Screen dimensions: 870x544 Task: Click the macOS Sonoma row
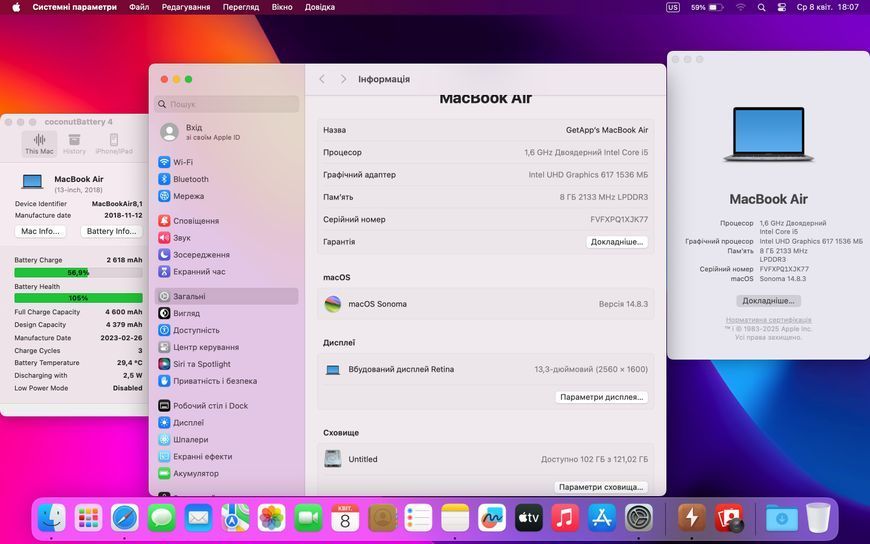point(485,304)
